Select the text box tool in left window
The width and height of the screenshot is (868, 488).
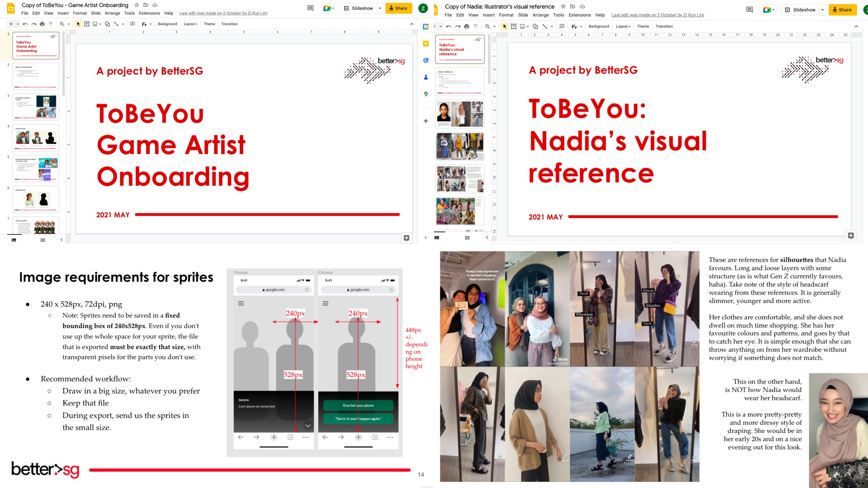tap(86, 24)
